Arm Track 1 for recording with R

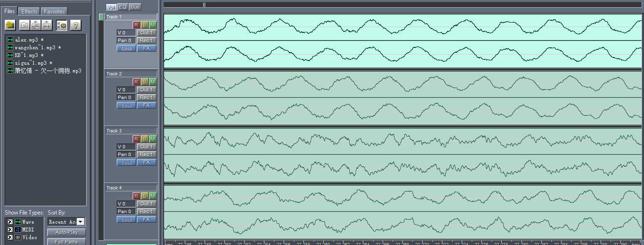tap(137, 25)
